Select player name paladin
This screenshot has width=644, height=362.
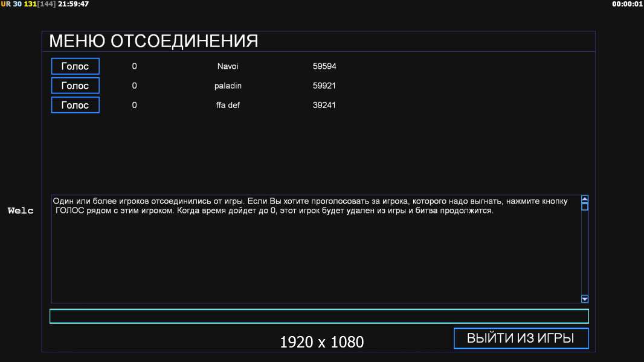coord(228,86)
